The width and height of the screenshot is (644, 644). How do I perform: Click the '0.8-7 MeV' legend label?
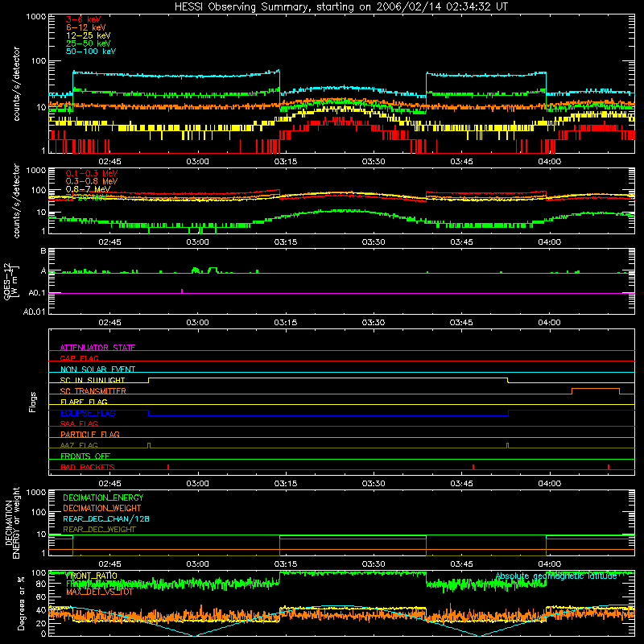tap(88, 189)
